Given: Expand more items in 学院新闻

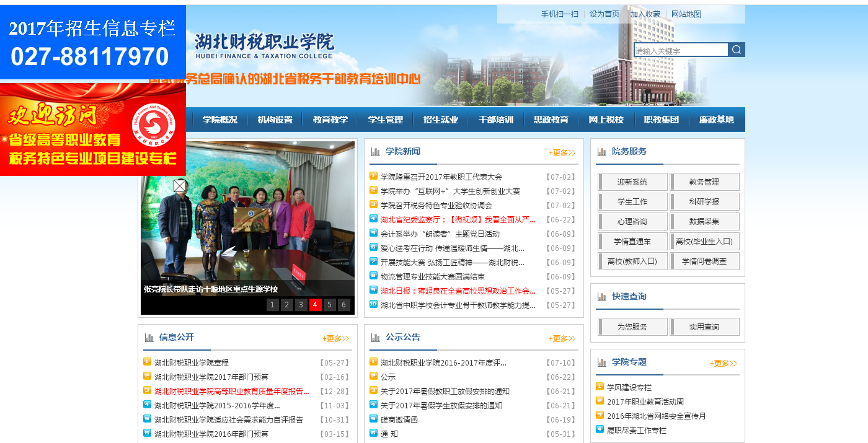Looking at the screenshot, I should [x=562, y=152].
